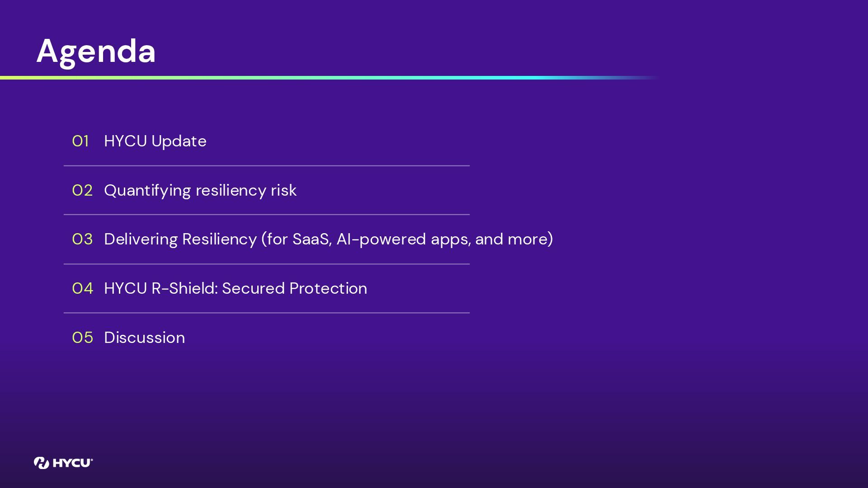Select the Agenda slide title
This screenshot has width=868, height=488.
(96, 51)
